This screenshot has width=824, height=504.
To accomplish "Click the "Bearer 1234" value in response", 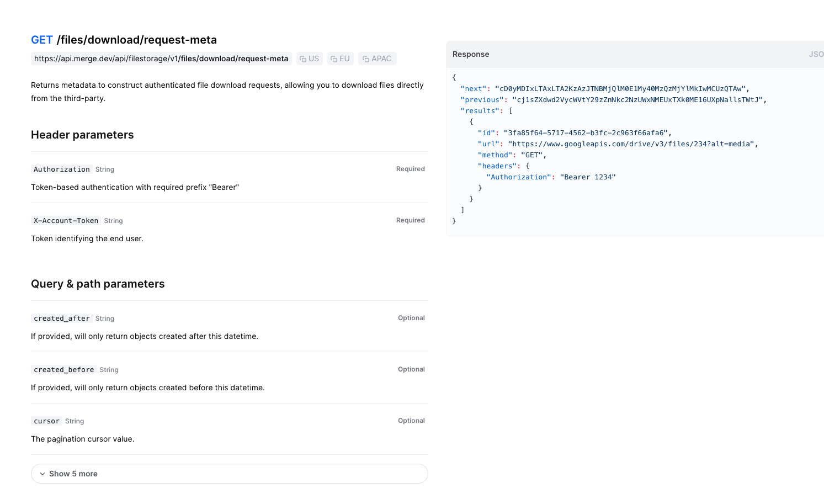I will [x=587, y=177].
